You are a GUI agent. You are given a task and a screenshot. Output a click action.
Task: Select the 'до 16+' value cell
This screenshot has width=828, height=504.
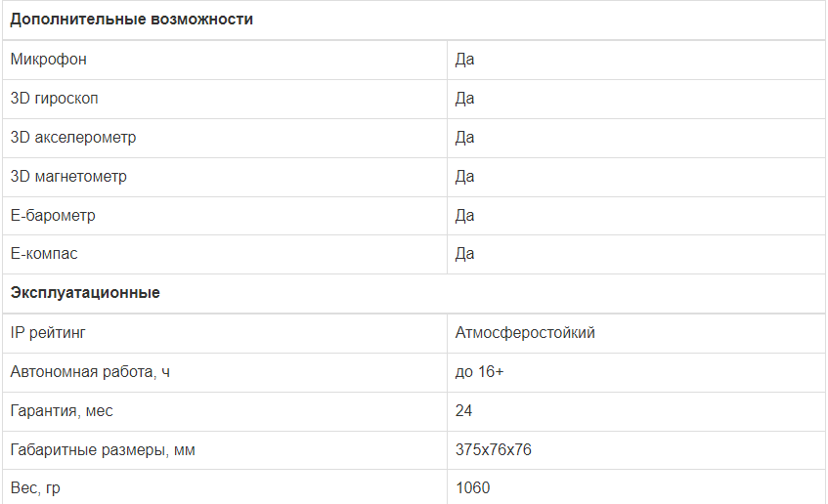tap(480, 372)
